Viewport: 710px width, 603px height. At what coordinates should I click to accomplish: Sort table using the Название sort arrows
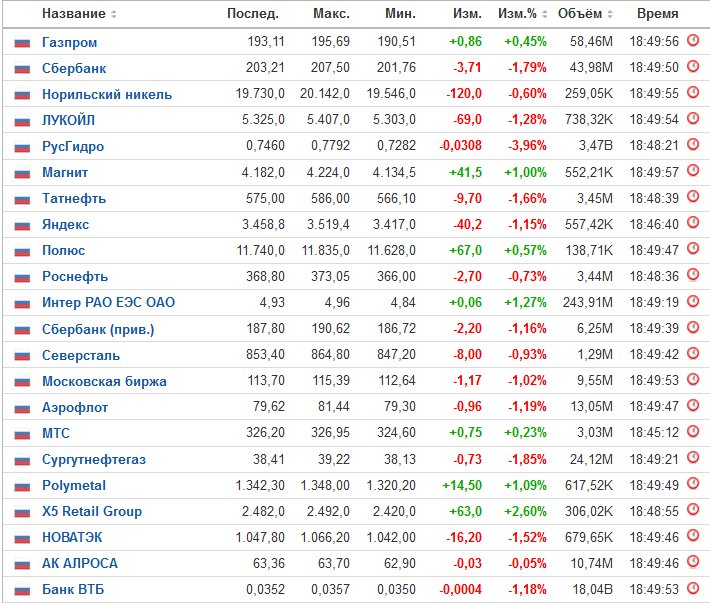click(x=114, y=14)
